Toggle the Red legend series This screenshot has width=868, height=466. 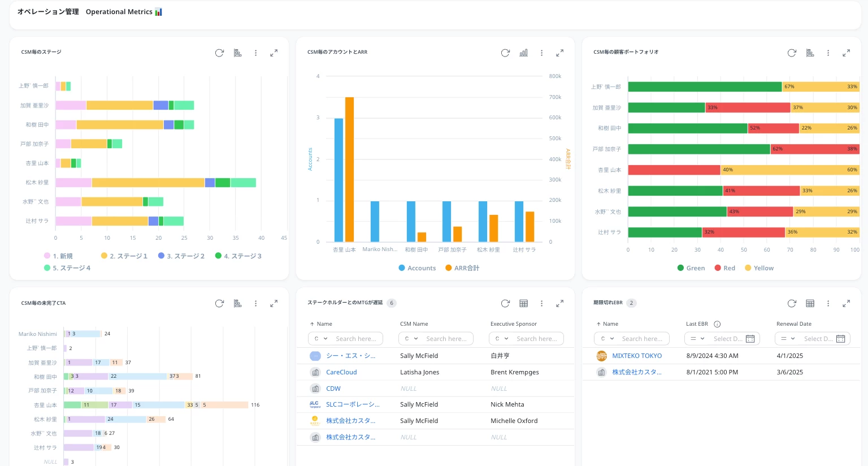(725, 268)
